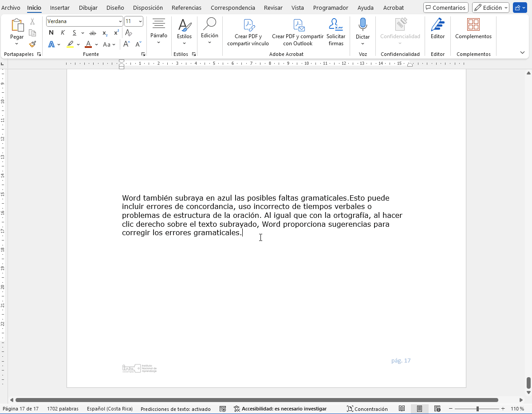Apply the yellow text highlight color

pos(70,44)
